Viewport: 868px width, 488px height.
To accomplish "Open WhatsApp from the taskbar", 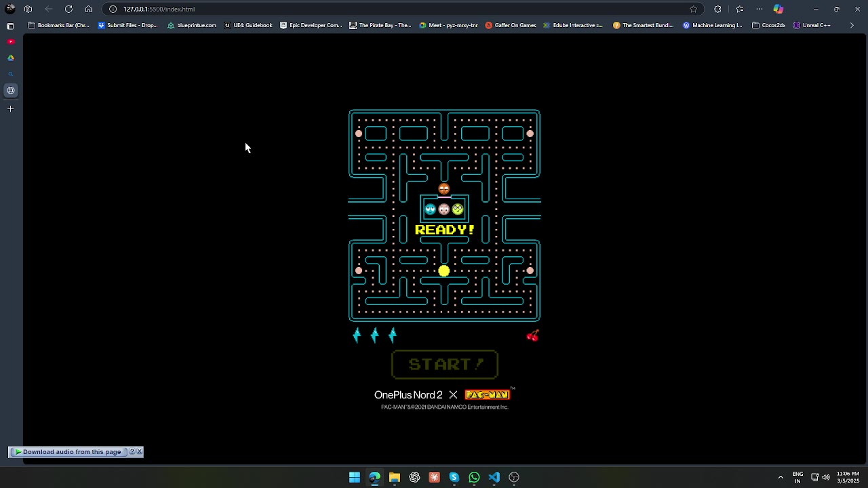I will 474,477.
